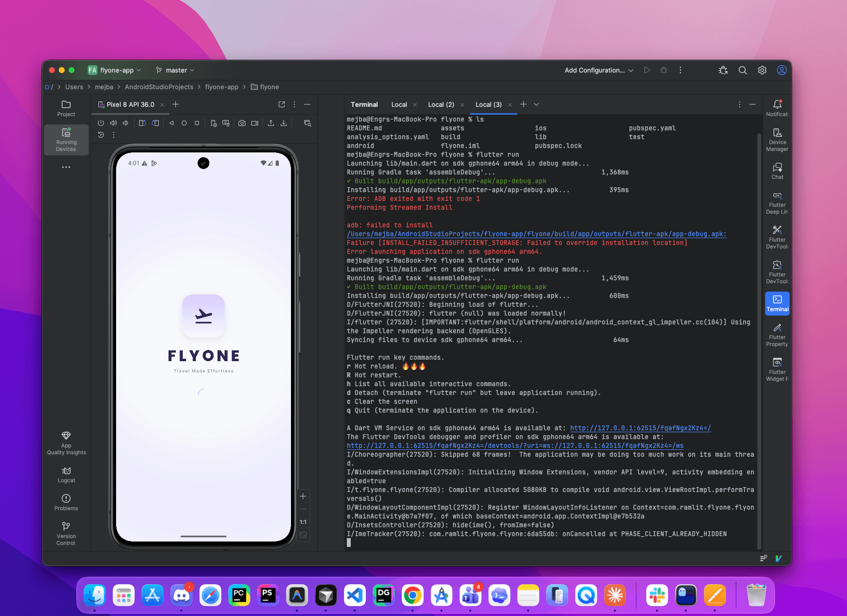Show more tool windows (three dots) in left sidebar
847x616 pixels.
click(x=66, y=167)
